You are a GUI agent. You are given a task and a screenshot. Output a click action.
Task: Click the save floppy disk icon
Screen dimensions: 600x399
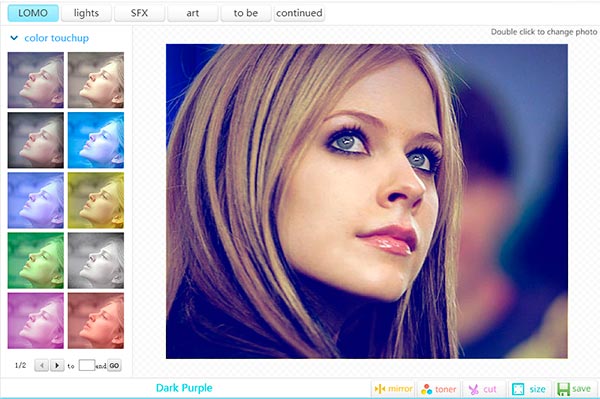pos(563,389)
